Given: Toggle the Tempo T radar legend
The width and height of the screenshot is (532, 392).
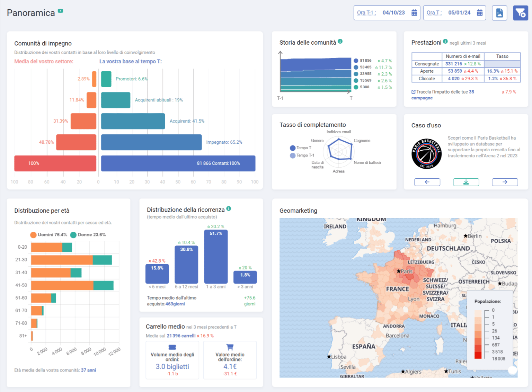Looking at the screenshot, I should [x=293, y=148].
